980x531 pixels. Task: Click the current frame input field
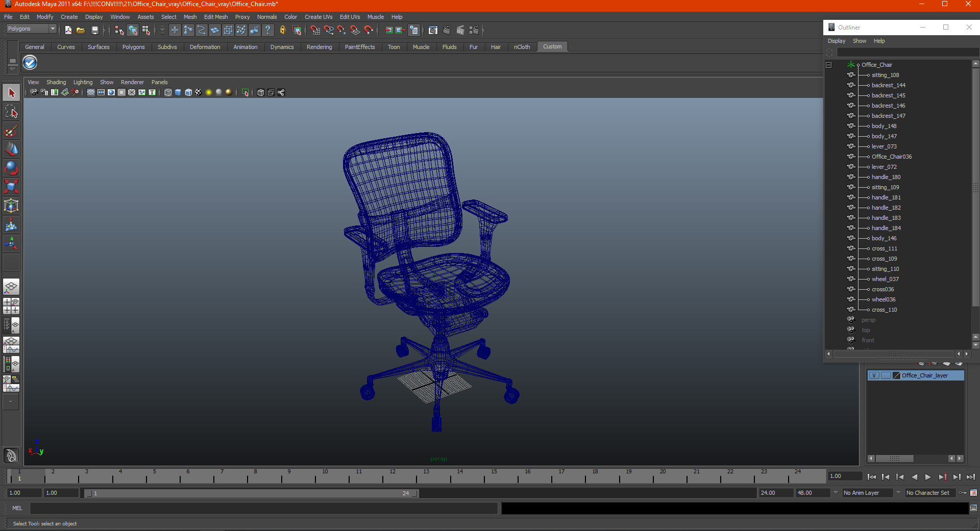845,476
